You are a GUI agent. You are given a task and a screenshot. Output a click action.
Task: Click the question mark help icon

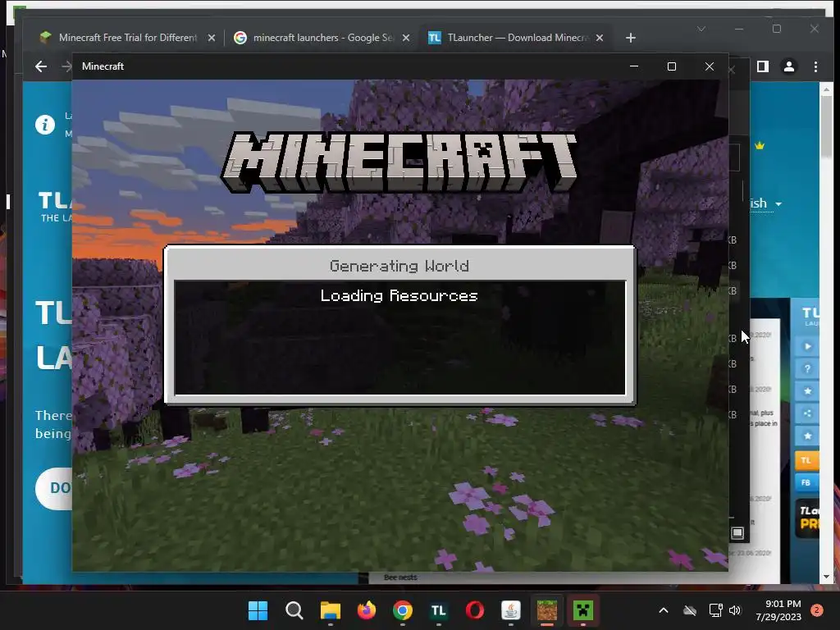(x=807, y=368)
